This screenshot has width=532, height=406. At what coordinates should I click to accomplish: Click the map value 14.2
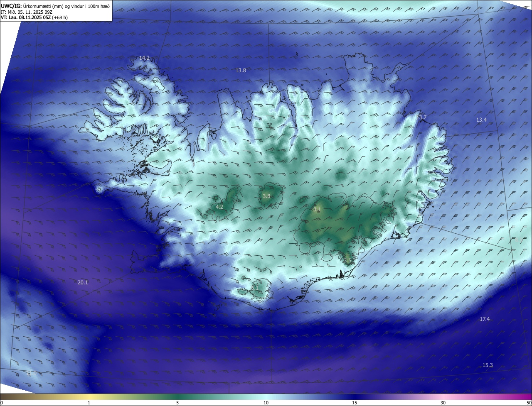click(144, 58)
